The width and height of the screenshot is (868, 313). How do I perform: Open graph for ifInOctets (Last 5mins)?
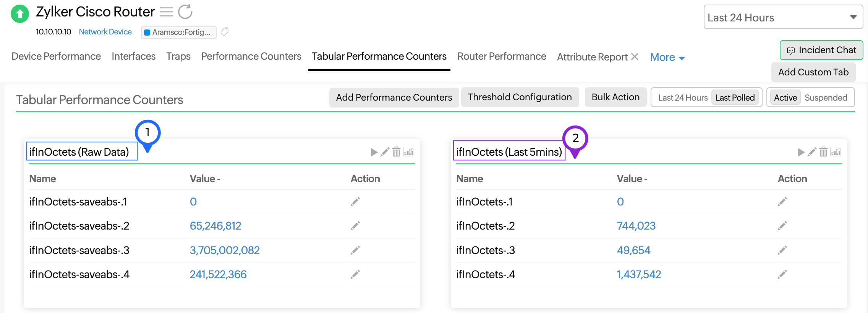pos(836,152)
